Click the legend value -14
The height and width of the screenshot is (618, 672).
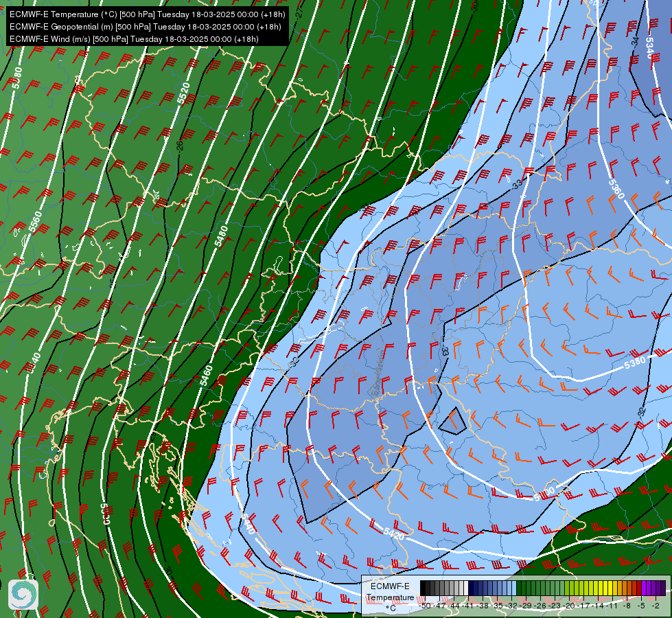pos(598,606)
